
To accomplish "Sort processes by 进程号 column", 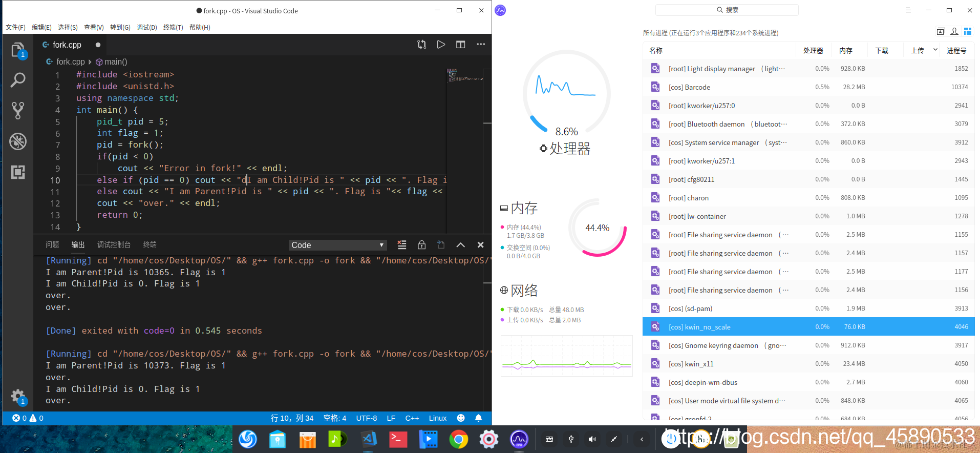I will tap(957, 50).
